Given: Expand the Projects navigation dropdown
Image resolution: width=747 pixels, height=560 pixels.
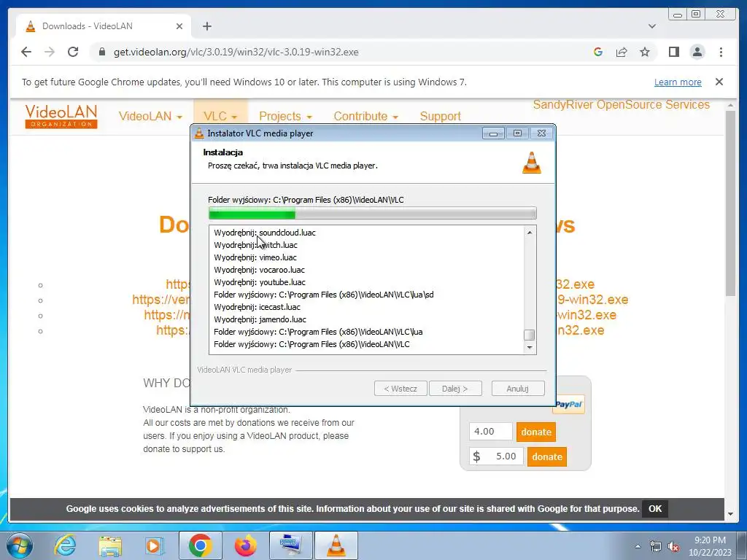Looking at the screenshot, I should tap(285, 116).
